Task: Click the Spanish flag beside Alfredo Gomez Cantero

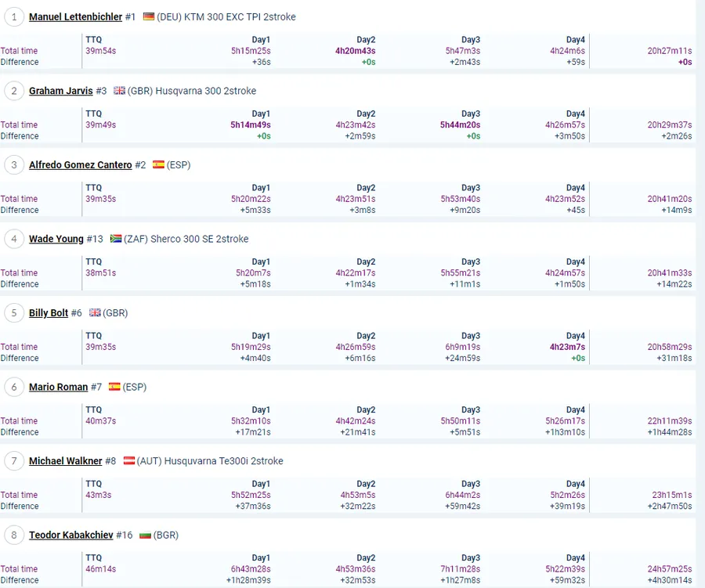Action: click(158, 165)
